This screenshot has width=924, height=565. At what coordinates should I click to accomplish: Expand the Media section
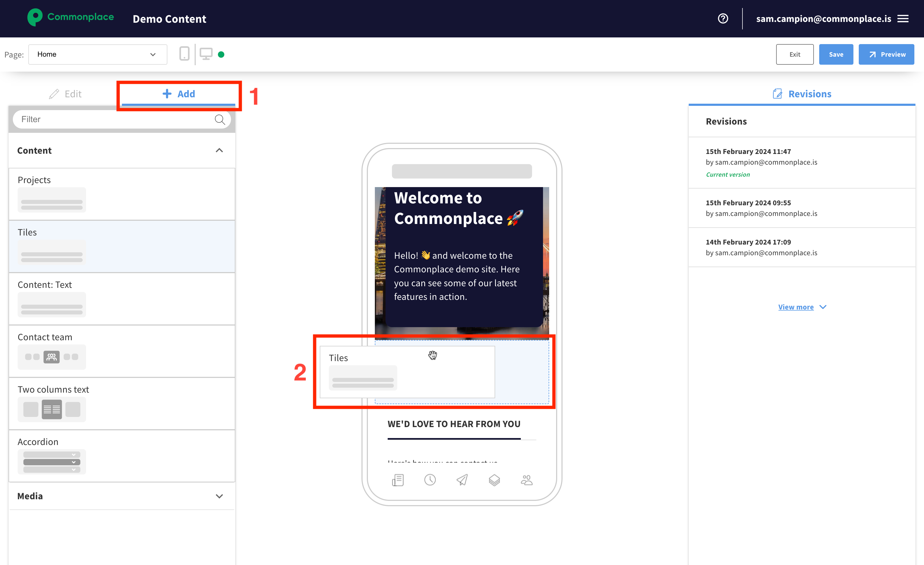click(220, 496)
